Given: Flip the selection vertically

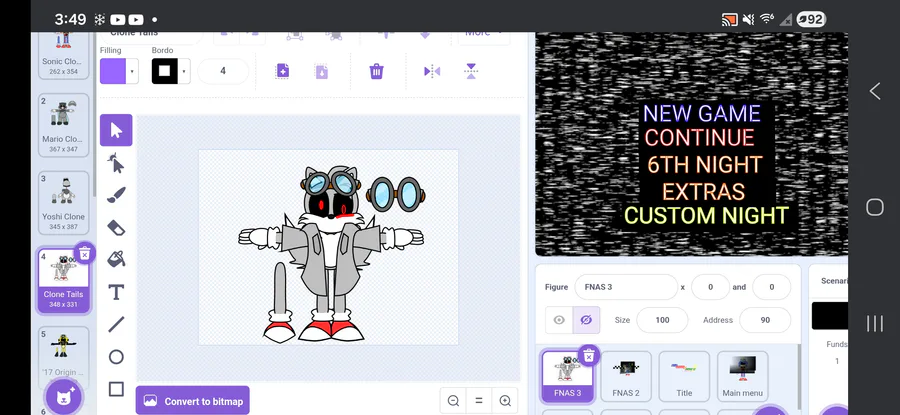Looking at the screenshot, I should tap(471, 71).
